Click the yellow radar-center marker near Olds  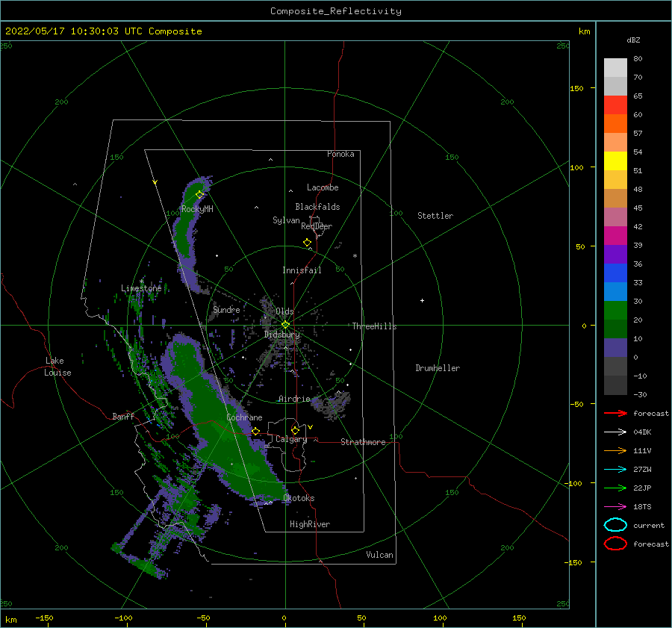tap(285, 325)
